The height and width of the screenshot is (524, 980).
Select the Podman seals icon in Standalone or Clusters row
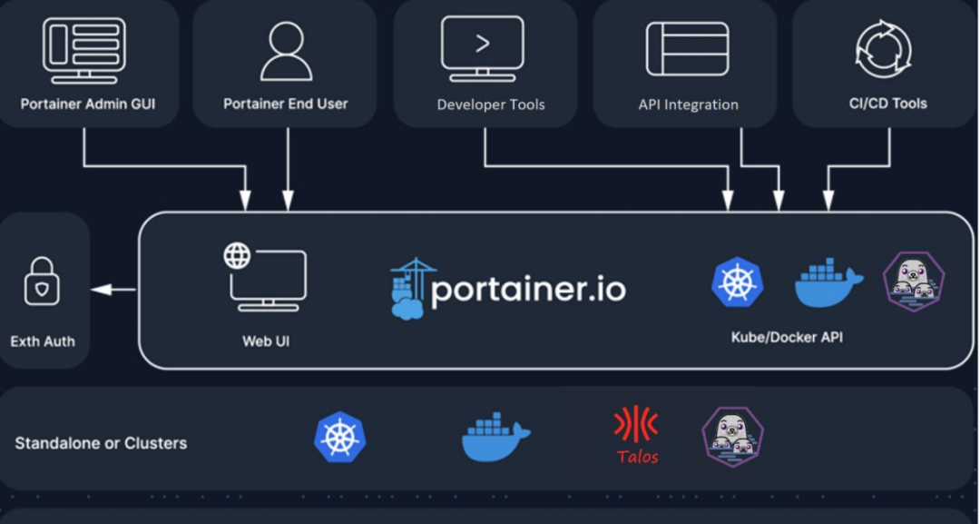[733, 437]
